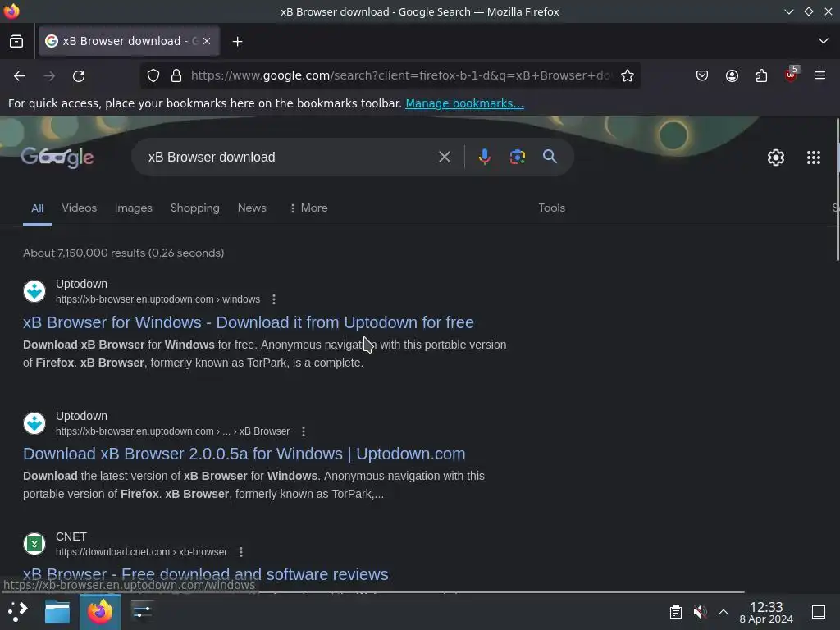Show site security padlock info
The height and width of the screenshot is (630, 840).
(176, 76)
